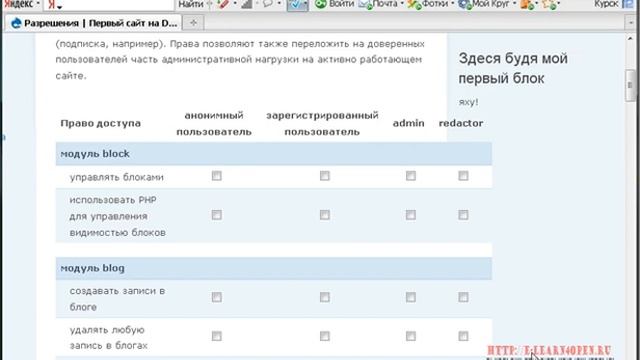Viewport: 640px width, 360px height.
Task: Check управлять блоками for redactor
Action: tap(463, 176)
